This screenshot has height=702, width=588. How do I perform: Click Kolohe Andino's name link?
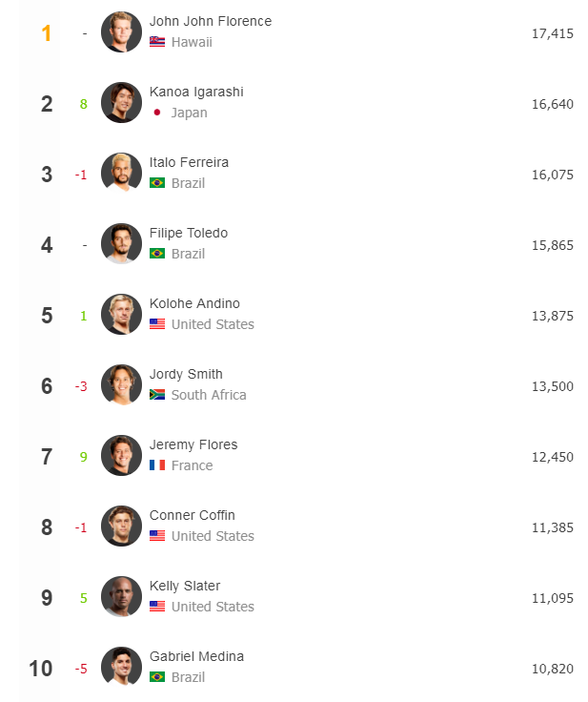coord(194,303)
